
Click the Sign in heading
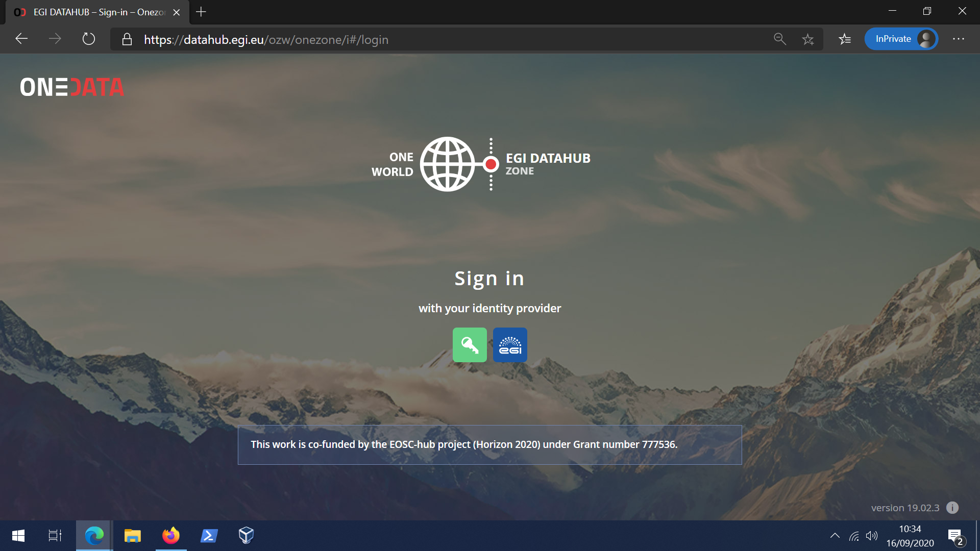pos(489,279)
